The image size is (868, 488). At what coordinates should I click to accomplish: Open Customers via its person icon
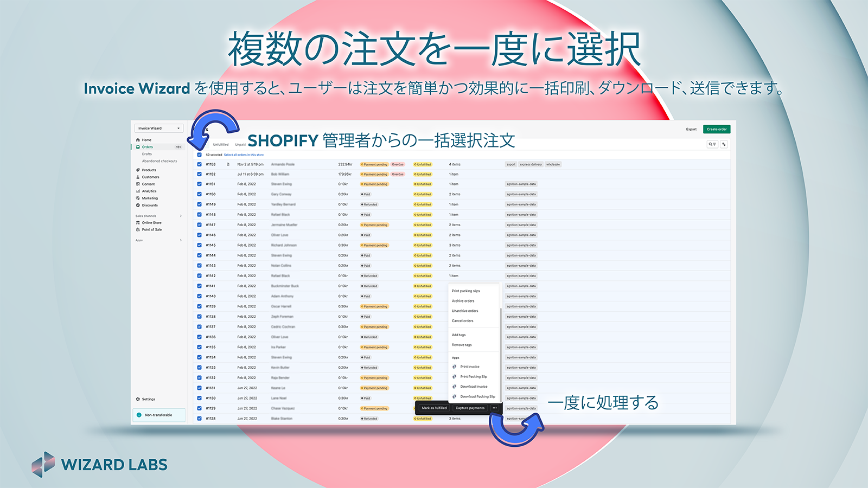click(x=138, y=177)
